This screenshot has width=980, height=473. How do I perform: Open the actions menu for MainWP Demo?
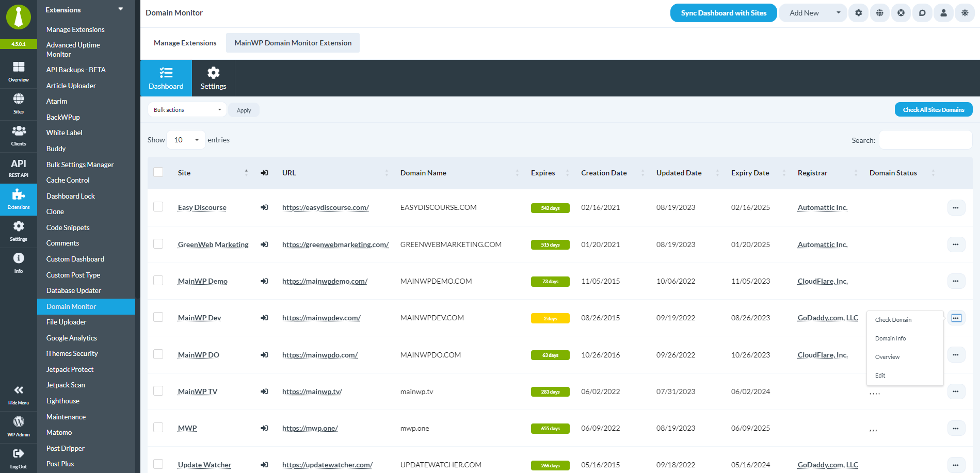pyautogui.click(x=956, y=281)
